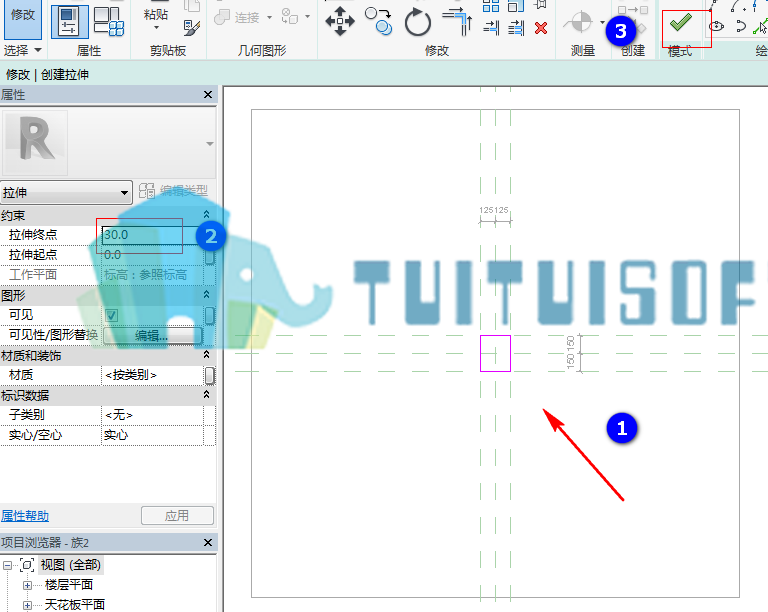
Task: Select the Trim/Extend Multiple Elements tool
Action: [516, 27]
